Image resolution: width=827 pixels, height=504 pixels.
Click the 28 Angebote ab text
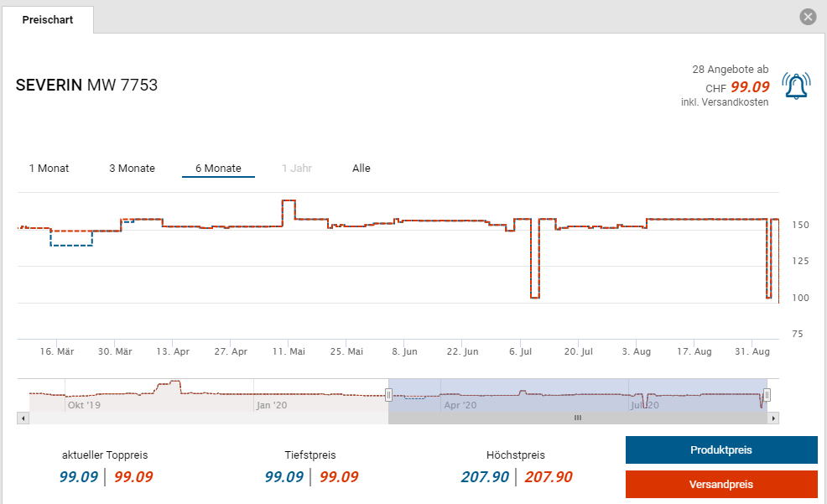coord(730,69)
